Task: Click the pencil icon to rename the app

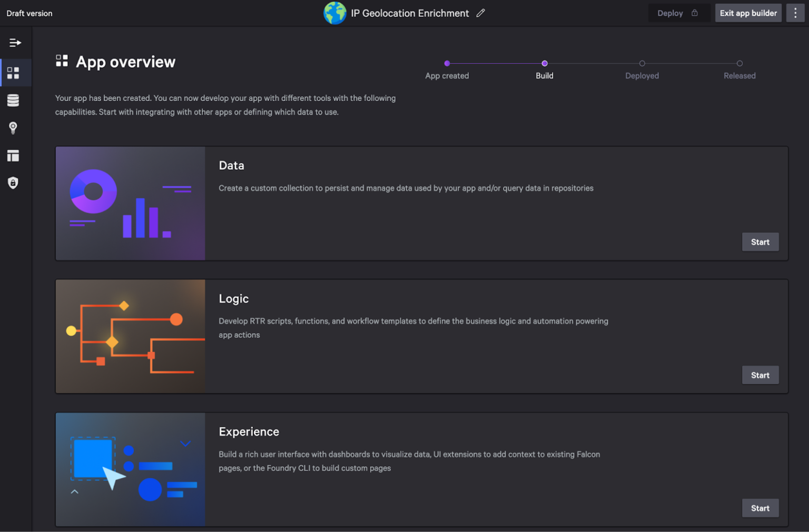Action: point(480,13)
